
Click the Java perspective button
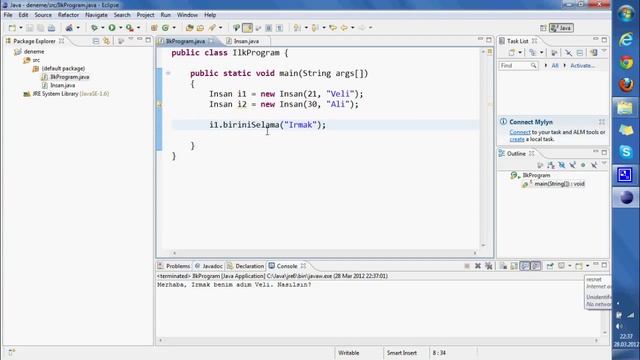tap(561, 28)
